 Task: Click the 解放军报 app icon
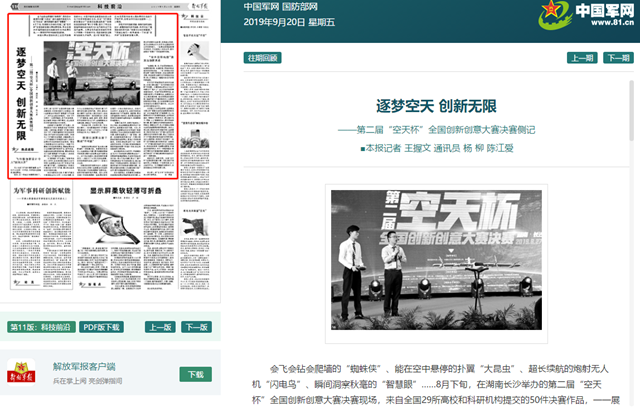(x=24, y=373)
